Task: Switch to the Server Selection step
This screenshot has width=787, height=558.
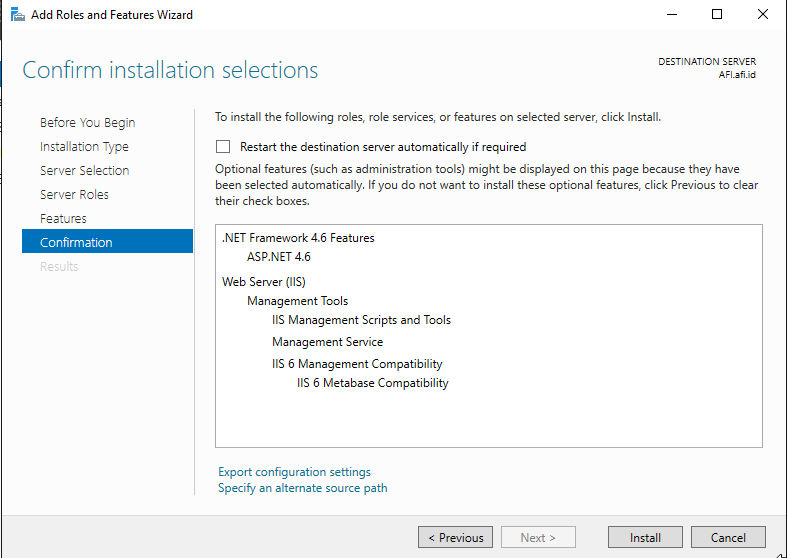Action: [x=84, y=170]
